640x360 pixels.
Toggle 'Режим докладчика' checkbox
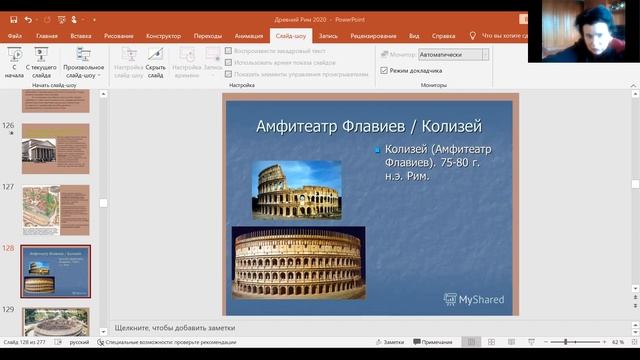384,70
